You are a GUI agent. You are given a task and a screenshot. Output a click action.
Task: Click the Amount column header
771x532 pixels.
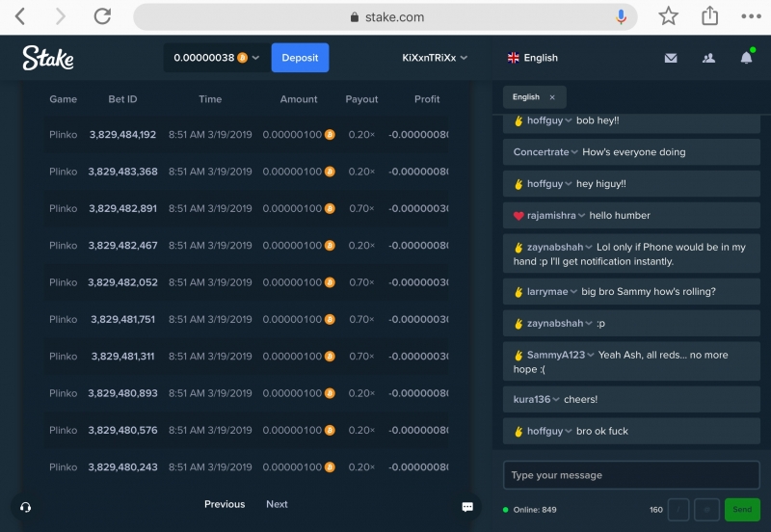coord(299,99)
